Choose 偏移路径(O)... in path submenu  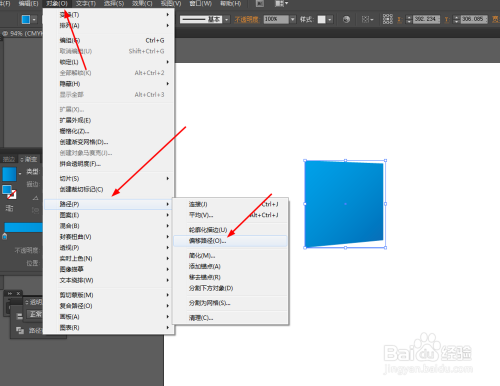click(230, 241)
